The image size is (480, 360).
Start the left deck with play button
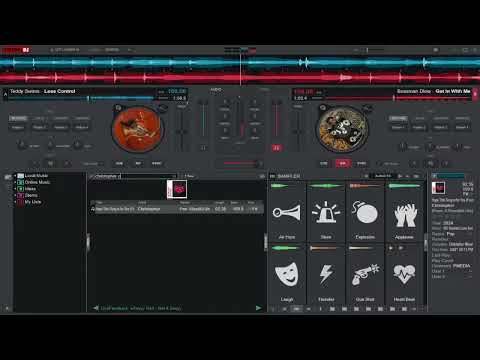138,163
